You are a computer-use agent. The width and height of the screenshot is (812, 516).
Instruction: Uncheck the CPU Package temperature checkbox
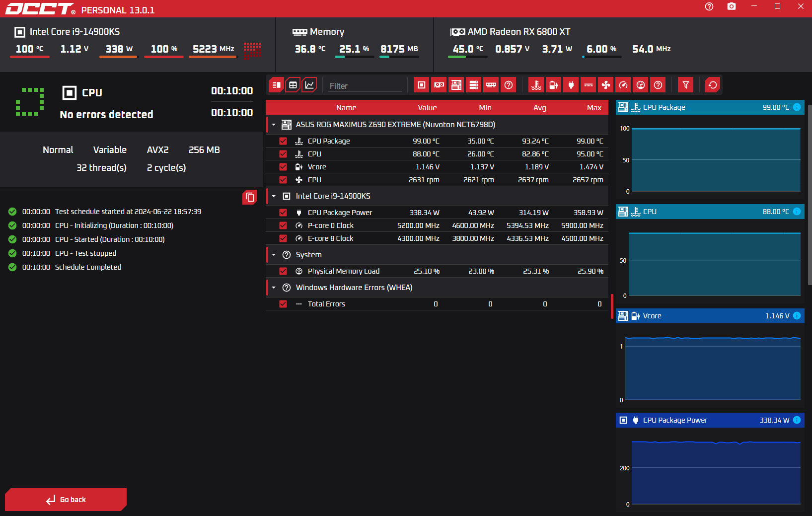click(283, 141)
